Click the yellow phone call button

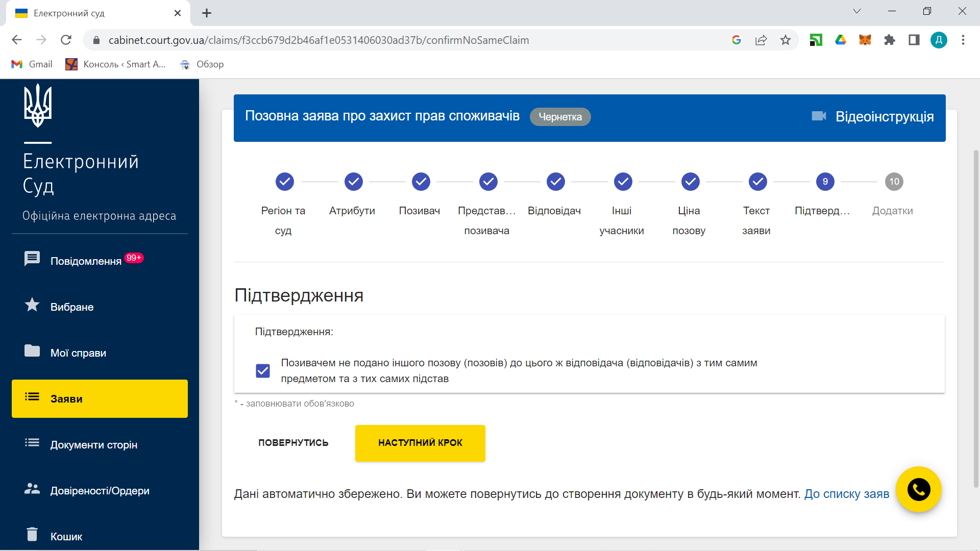[918, 489]
